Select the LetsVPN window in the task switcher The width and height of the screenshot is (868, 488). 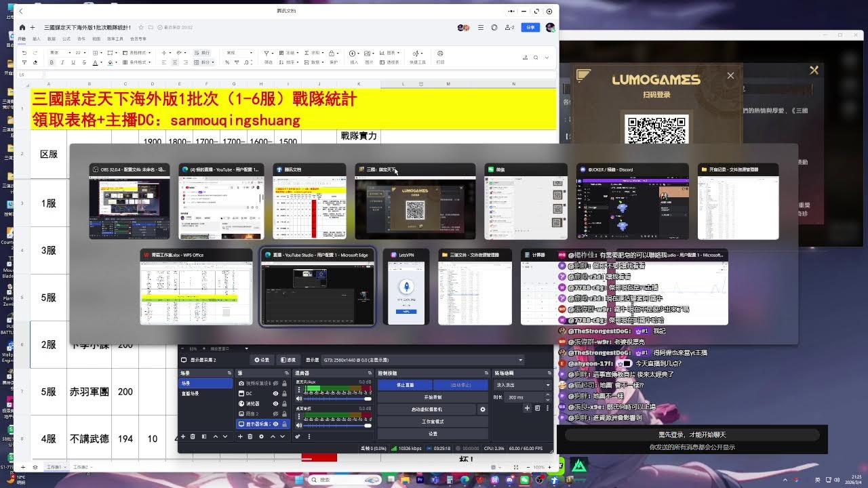pyautogui.click(x=407, y=287)
